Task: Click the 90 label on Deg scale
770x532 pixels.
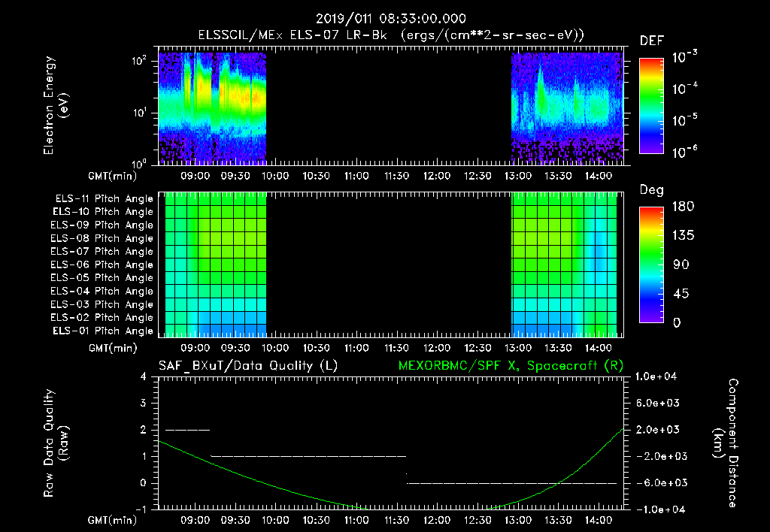Action: [x=681, y=265]
